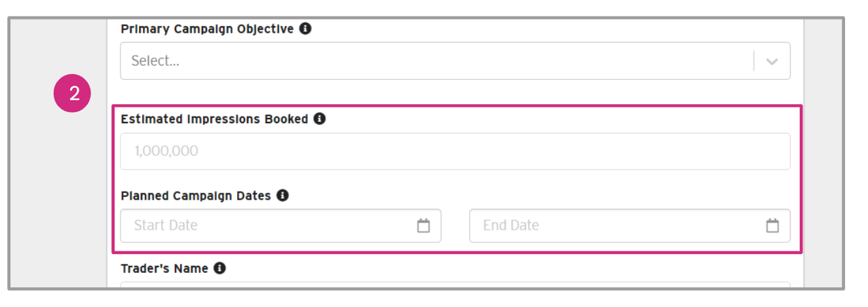This screenshot has height=307, width=868.
Task: Click the 'Trader's Name' label
Action: click(164, 269)
